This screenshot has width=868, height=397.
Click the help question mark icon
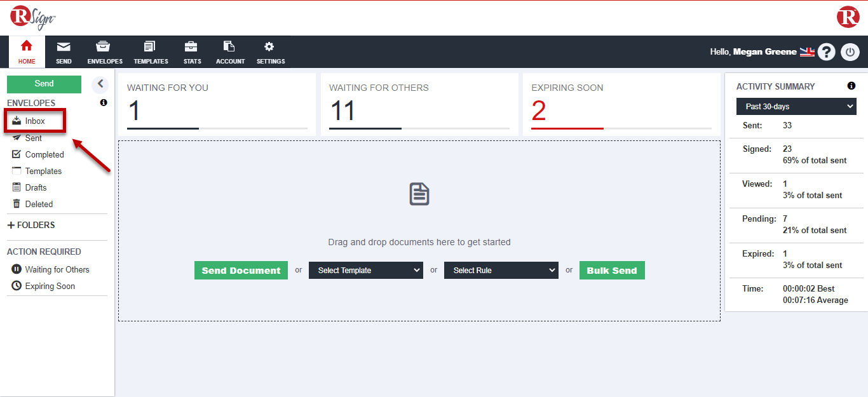click(x=826, y=52)
